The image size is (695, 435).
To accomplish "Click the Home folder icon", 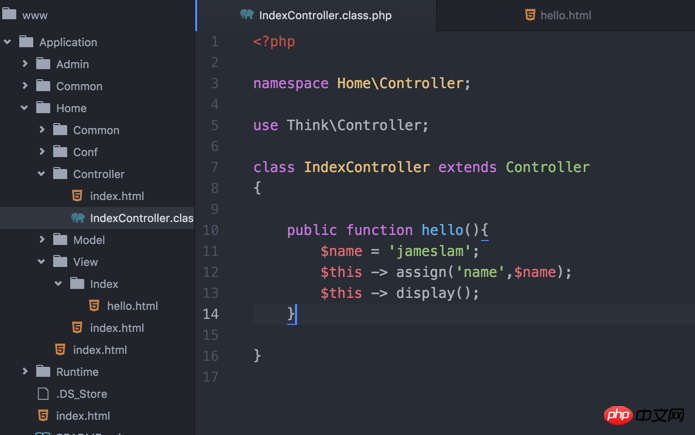I will click(x=43, y=107).
